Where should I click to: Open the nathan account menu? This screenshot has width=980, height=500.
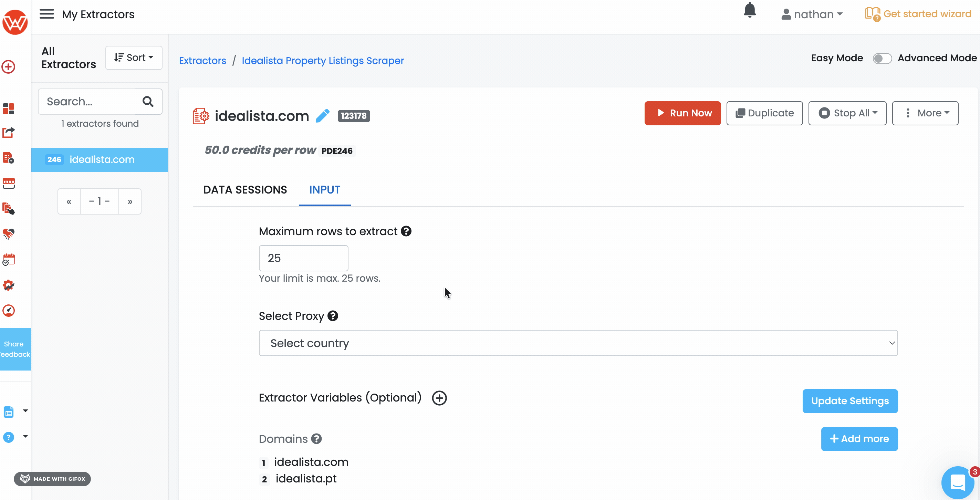tap(812, 14)
